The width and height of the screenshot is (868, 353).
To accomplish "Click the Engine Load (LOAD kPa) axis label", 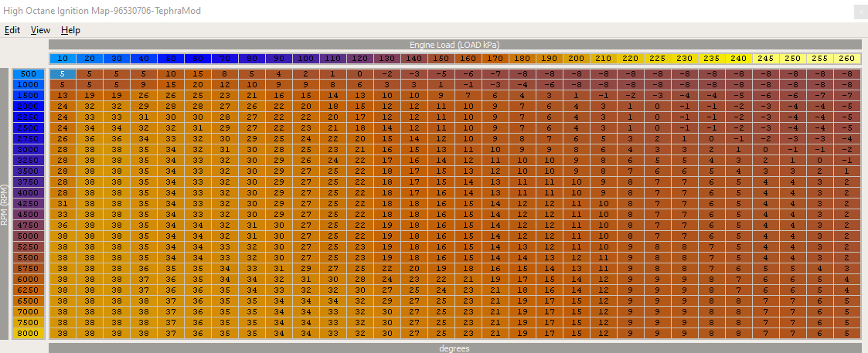I will (x=454, y=45).
